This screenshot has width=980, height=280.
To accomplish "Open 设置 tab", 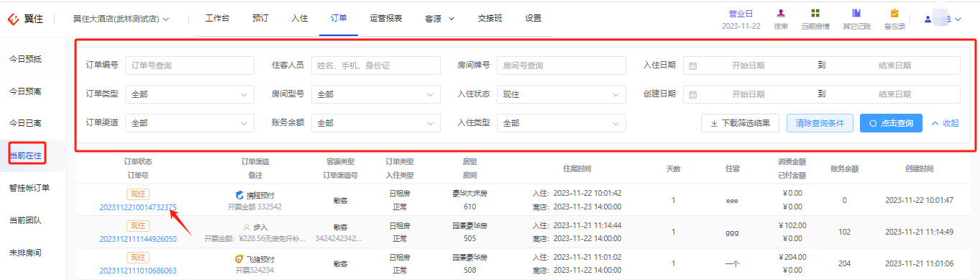I will [x=533, y=19].
